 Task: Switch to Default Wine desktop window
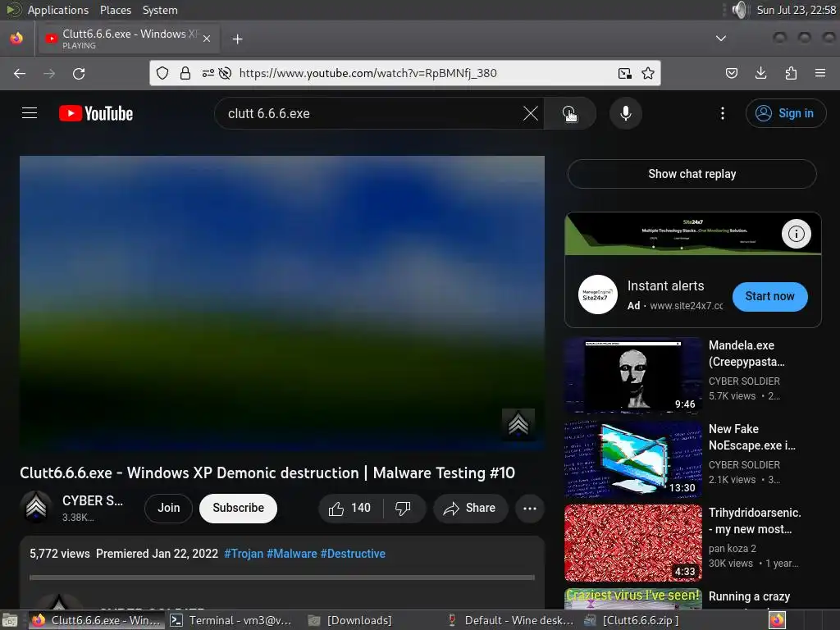(510, 620)
